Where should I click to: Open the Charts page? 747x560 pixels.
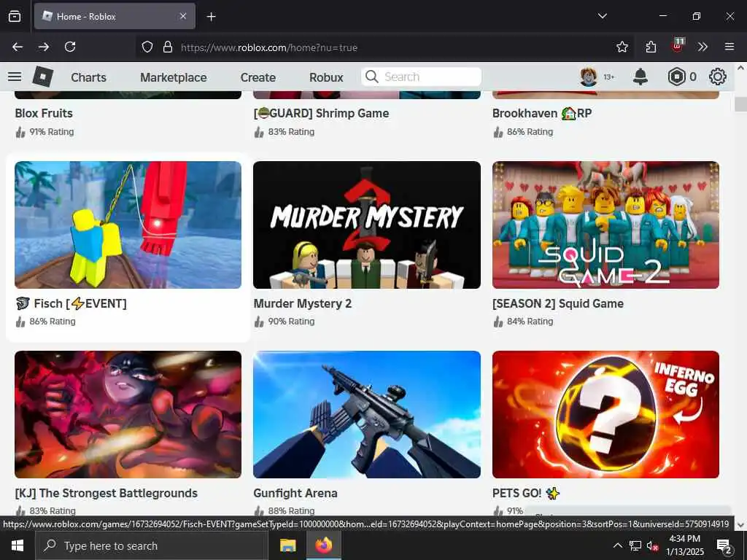point(88,77)
